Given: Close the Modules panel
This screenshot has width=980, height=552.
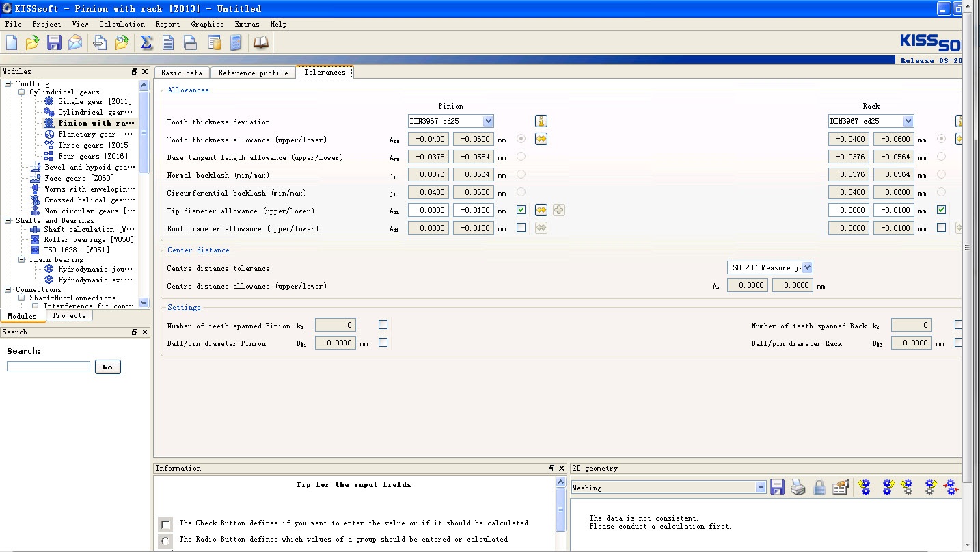Looking at the screenshot, I should tap(145, 72).
